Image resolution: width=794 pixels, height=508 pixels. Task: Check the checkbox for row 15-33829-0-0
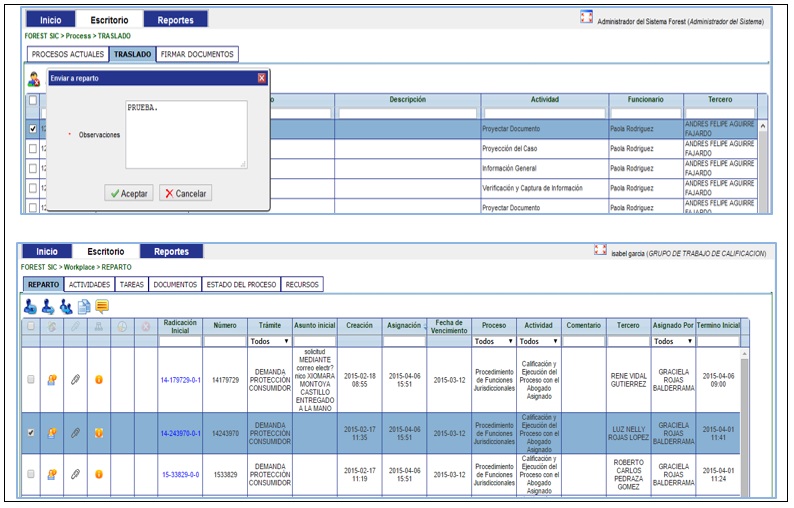31,474
